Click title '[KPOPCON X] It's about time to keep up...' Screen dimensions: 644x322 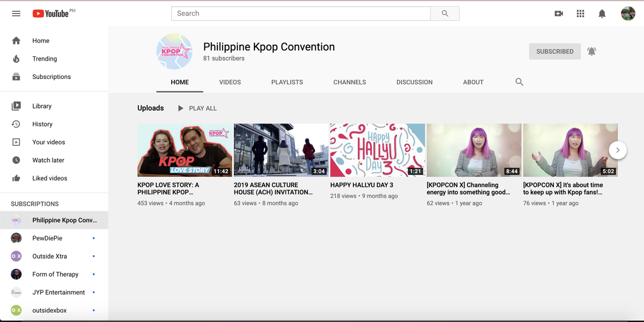(563, 188)
